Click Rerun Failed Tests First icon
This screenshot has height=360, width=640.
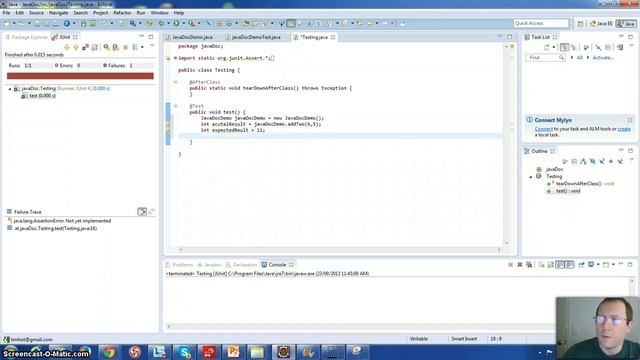point(116,47)
